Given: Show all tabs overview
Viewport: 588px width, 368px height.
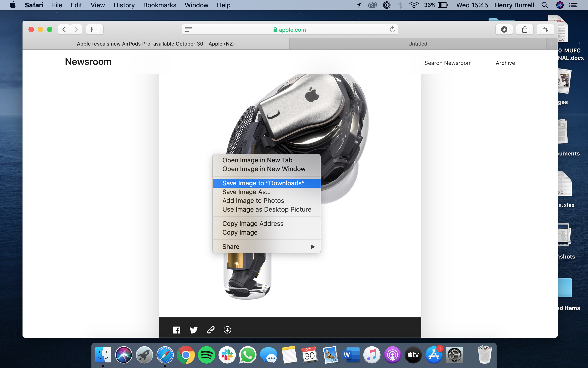Looking at the screenshot, I should tap(545, 29).
